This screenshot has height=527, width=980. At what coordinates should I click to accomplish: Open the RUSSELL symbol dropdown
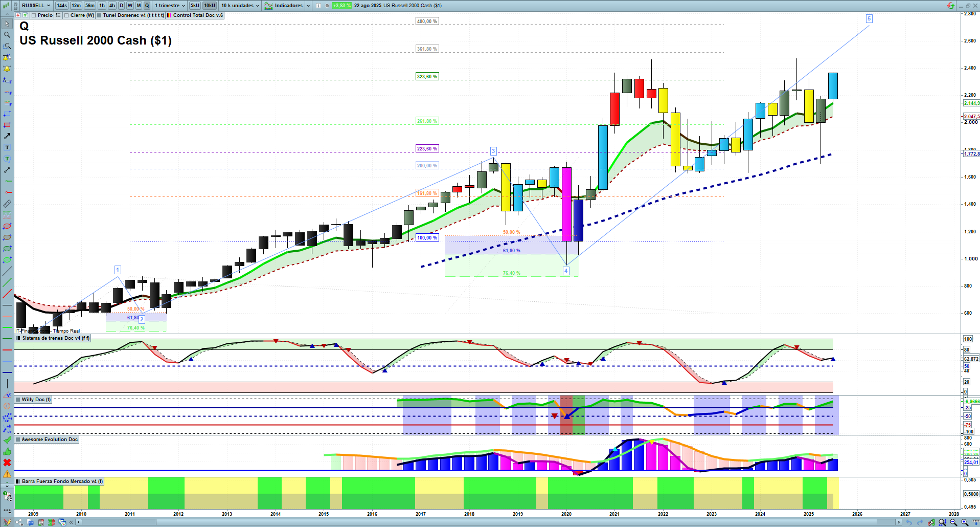pos(36,6)
